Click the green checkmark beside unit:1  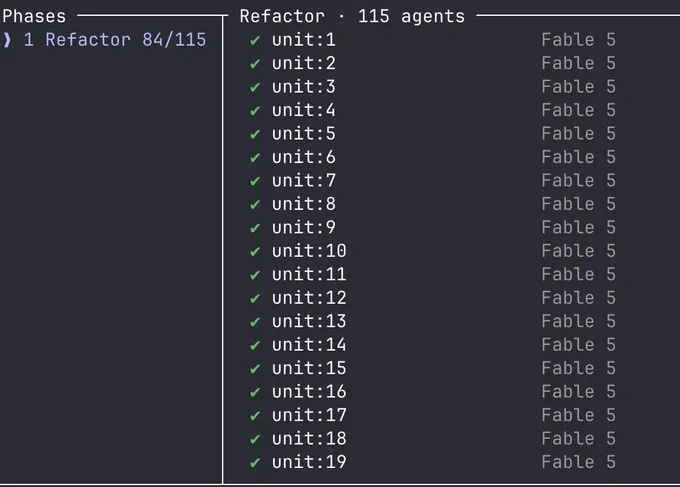[255, 40]
